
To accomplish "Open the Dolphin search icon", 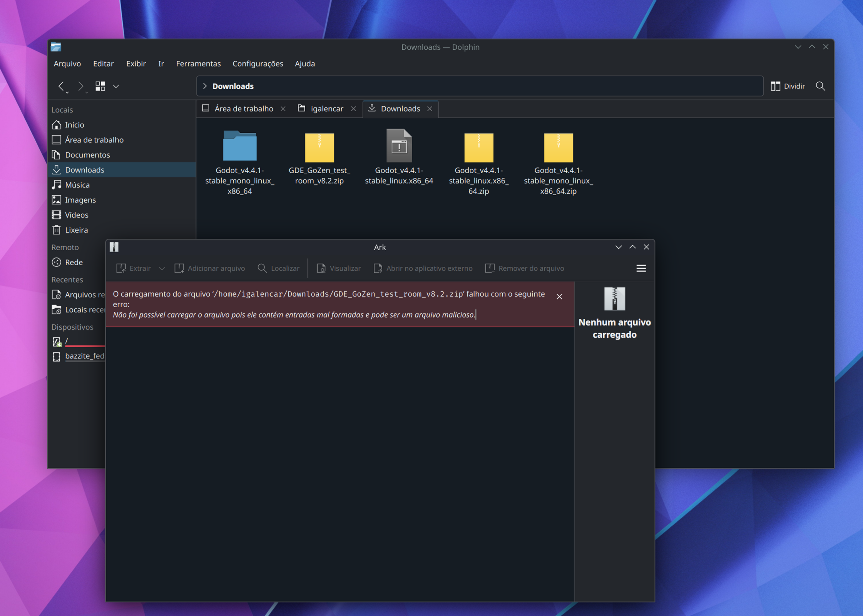I will [820, 86].
